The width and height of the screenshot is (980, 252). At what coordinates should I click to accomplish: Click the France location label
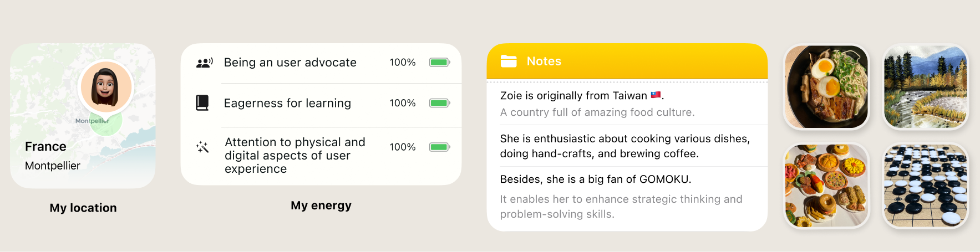45,146
